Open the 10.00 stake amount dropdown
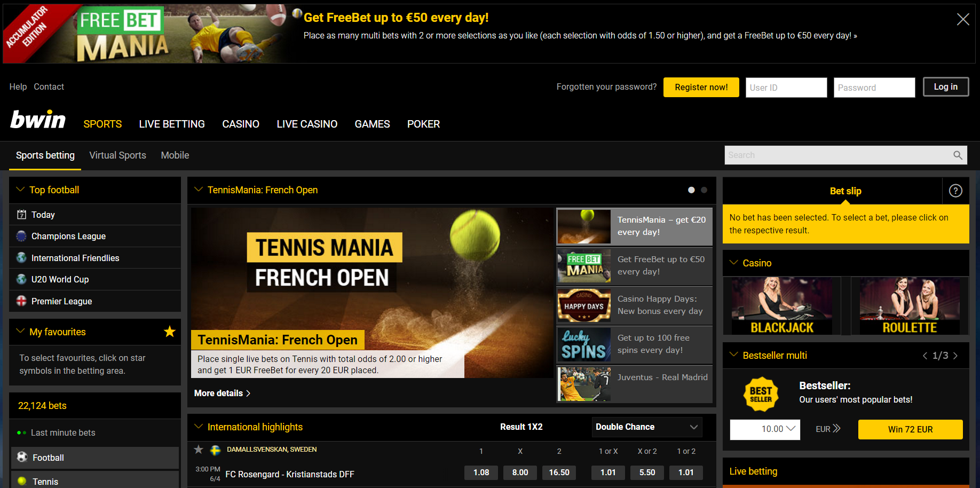The height and width of the screenshot is (488, 980). tap(765, 429)
